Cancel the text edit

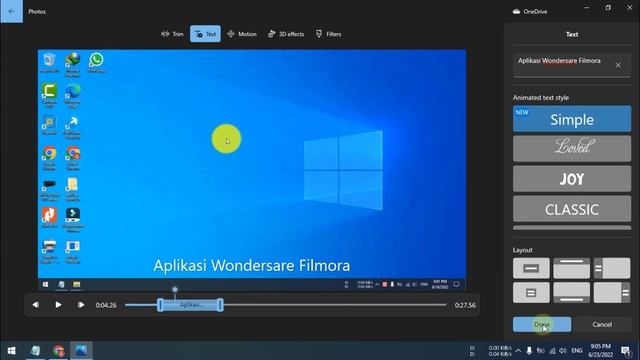click(x=602, y=324)
